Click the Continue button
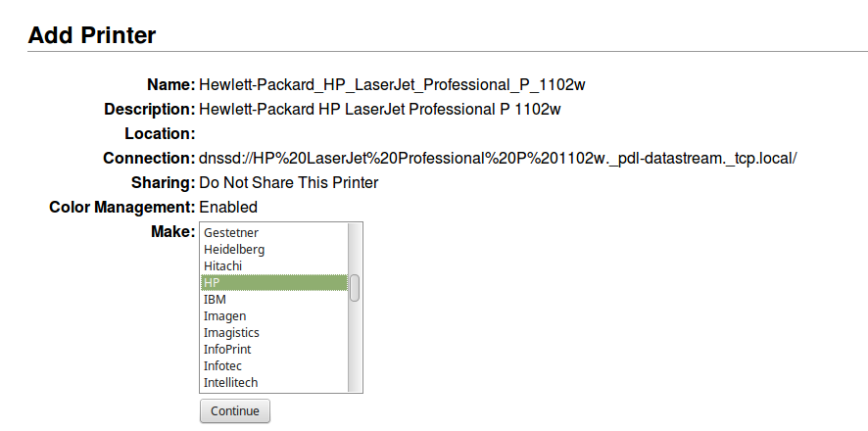 tap(235, 411)
